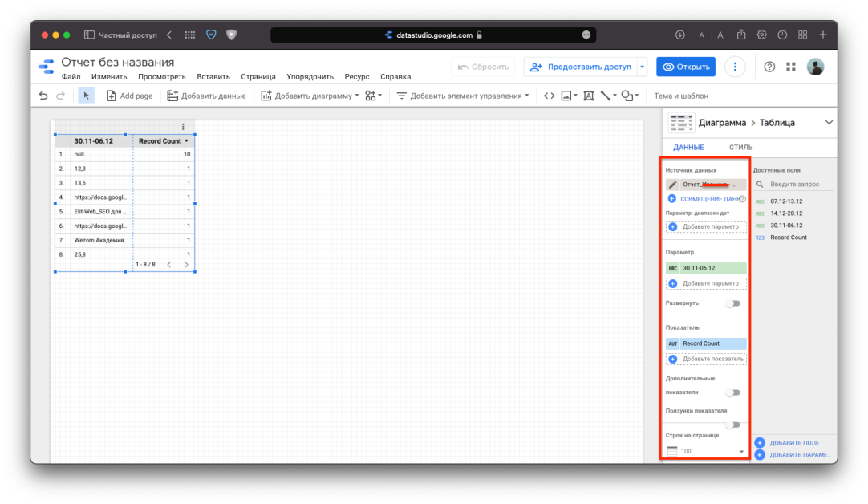The height and width of the screenshot is (504, 868).
Task: Toggle Ползунки показателя switch
Action: click(x=733, y=425)
